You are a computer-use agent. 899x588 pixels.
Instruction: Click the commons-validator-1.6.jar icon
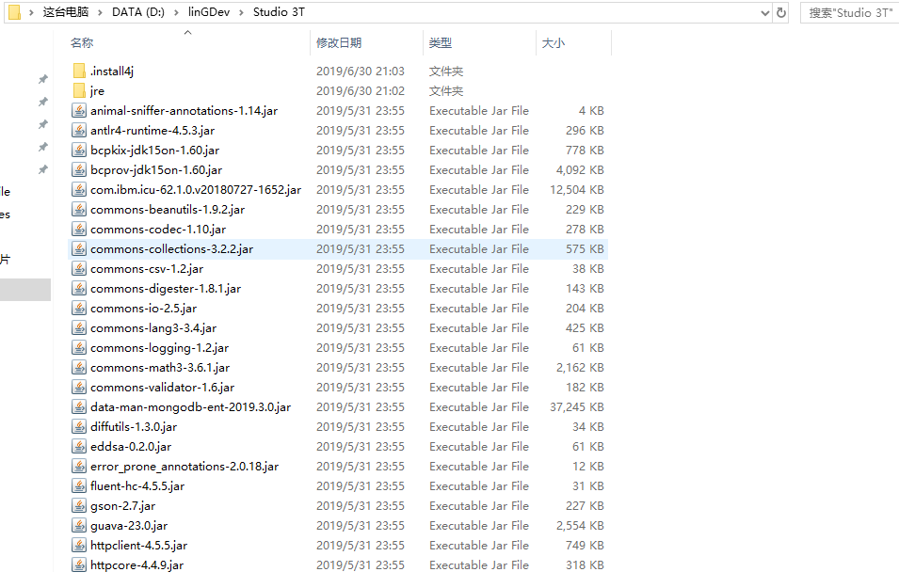click(79, 388)
